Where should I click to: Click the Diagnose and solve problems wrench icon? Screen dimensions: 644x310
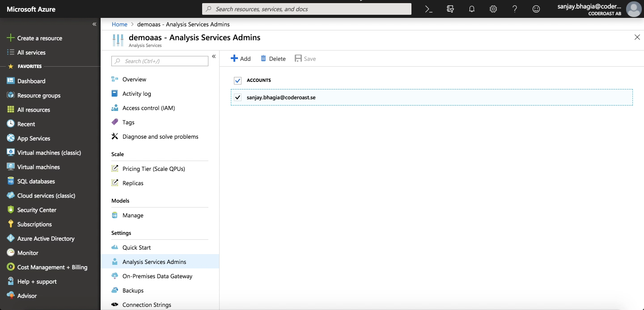coord(115,136)
